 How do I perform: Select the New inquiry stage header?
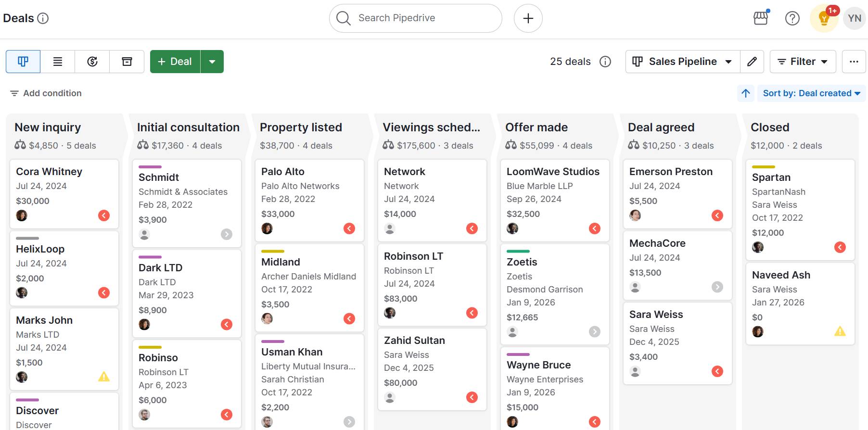pos(48,127)
